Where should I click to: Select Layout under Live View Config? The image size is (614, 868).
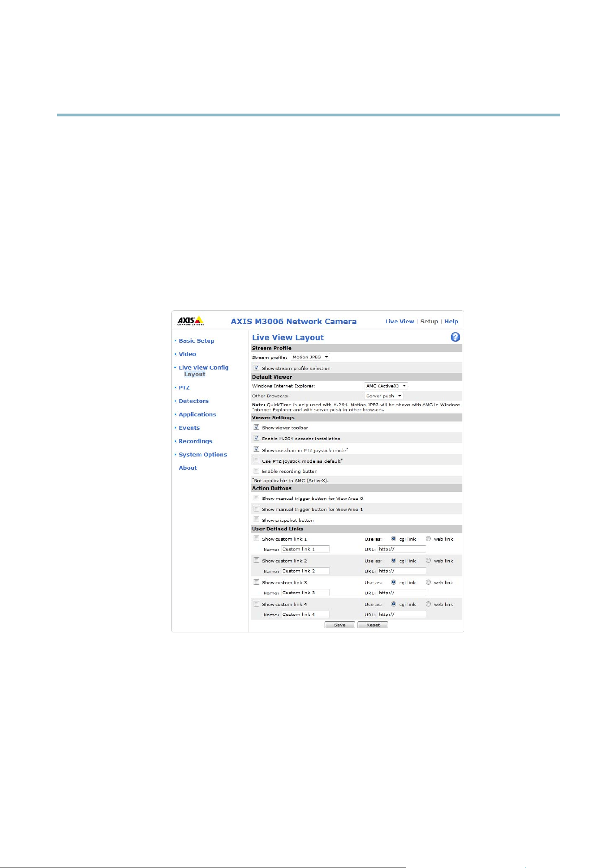195,374
